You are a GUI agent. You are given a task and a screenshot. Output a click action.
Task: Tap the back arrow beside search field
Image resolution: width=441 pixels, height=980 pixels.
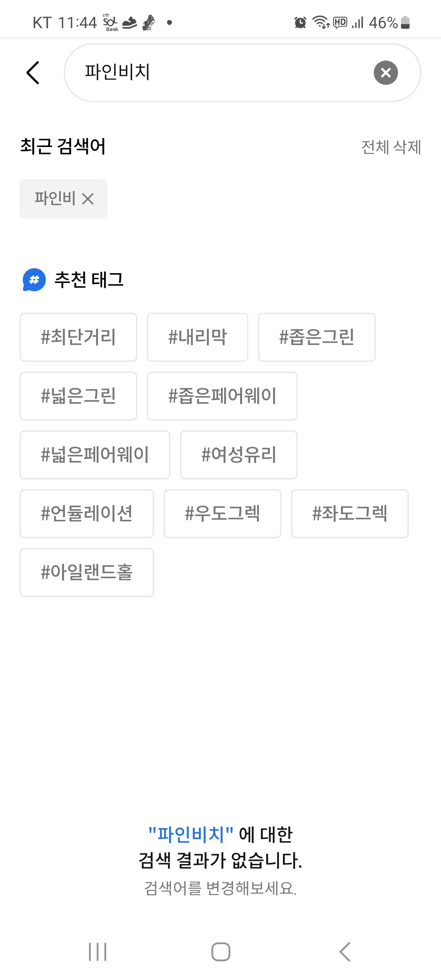click(x=33, y=73)
